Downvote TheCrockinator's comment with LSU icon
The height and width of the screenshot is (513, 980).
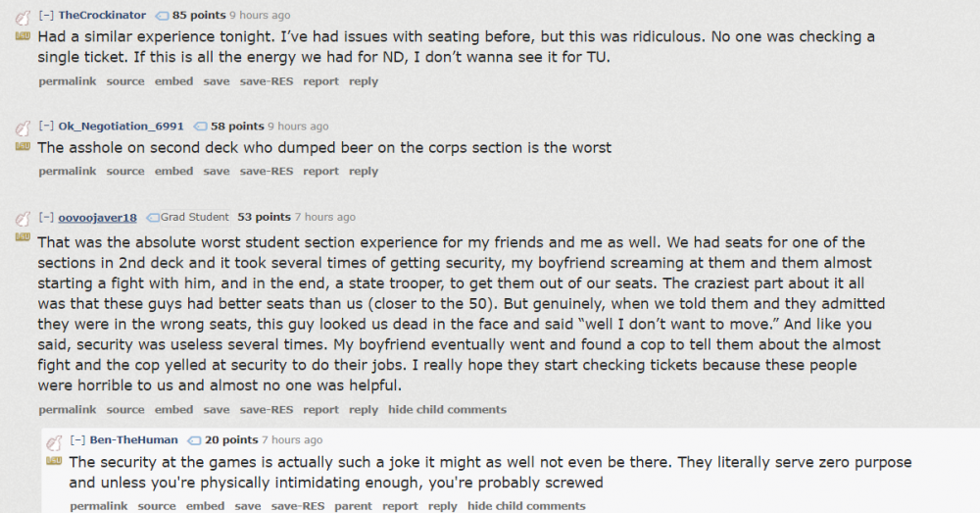click(x=24, y=36)
